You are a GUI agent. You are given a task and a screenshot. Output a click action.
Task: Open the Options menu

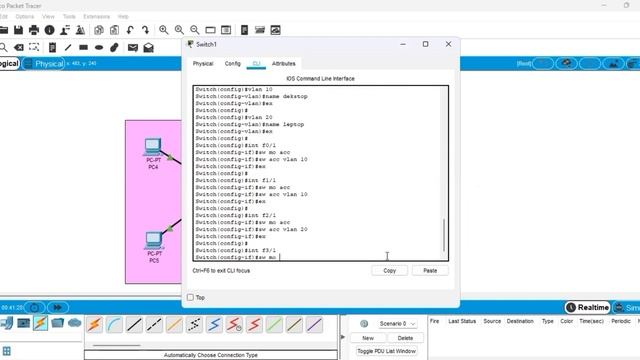tap(24, 17)
